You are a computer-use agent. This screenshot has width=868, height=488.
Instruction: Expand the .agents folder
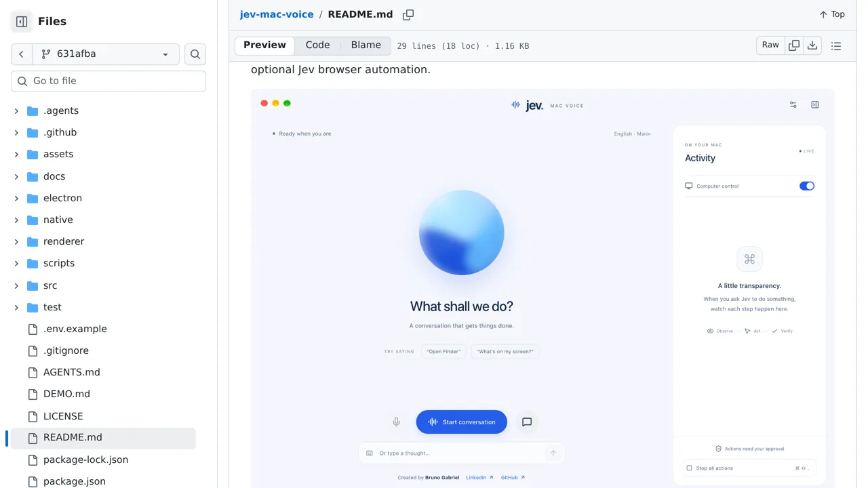16,110
